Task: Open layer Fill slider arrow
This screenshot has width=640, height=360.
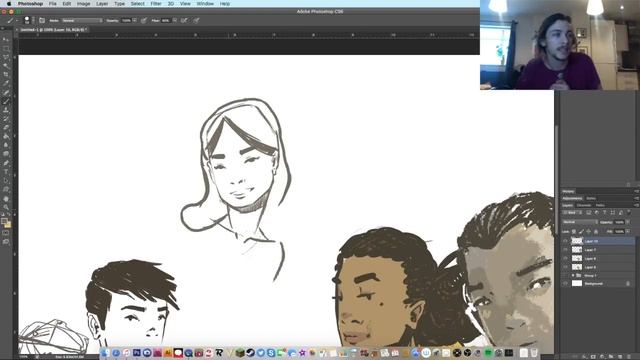Action: coord(628,231)
